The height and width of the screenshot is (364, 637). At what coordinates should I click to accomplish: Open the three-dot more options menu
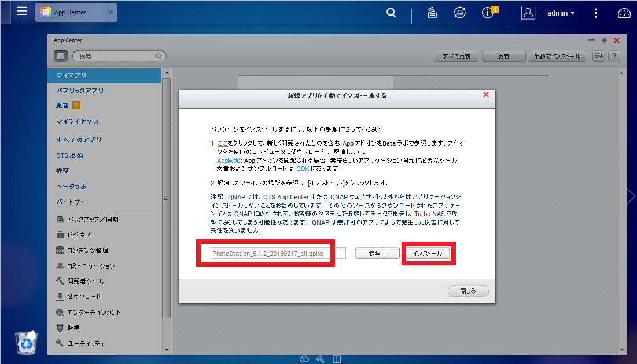(x=595, y=13)
